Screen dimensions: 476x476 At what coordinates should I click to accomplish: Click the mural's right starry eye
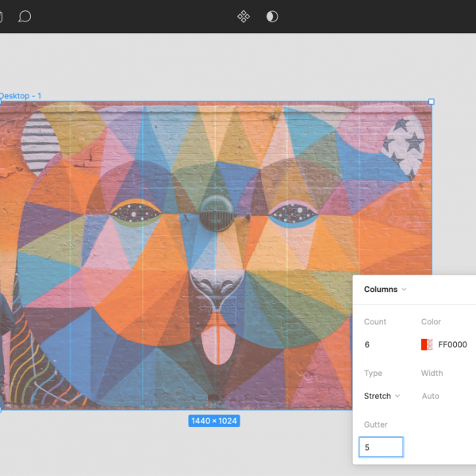point(292,213)
